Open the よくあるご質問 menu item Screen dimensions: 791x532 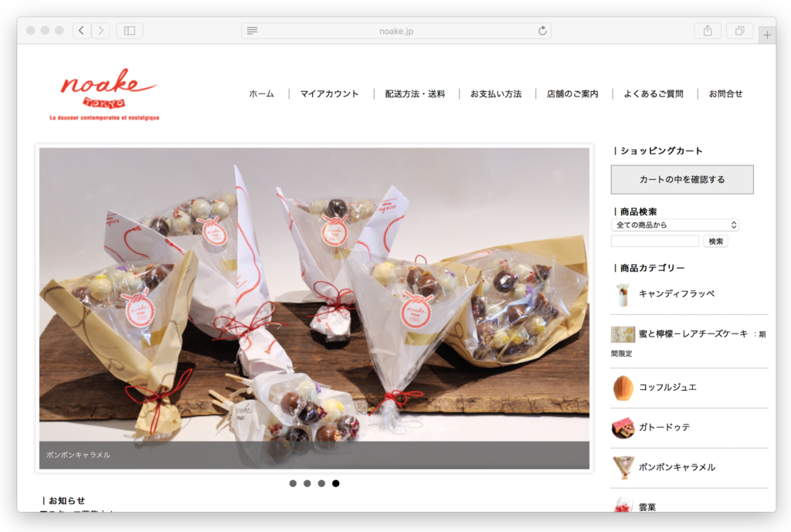click(x=654, y=93)
